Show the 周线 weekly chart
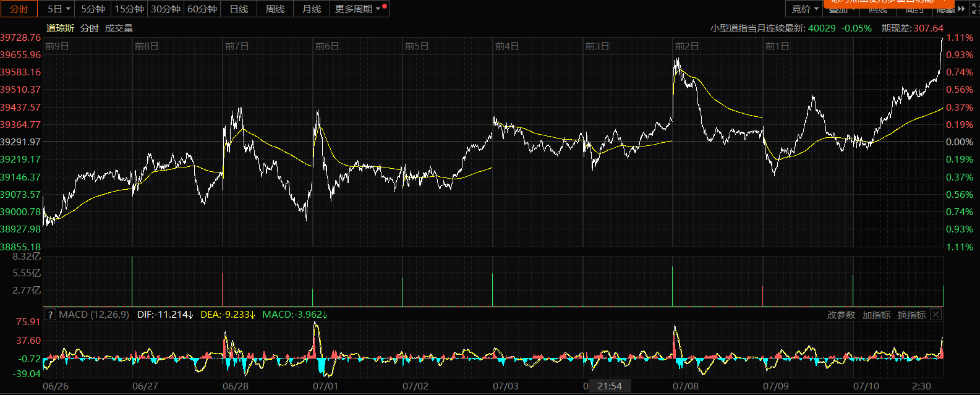The height and width of the screenshot is (395, 980). tap(275, 9)
